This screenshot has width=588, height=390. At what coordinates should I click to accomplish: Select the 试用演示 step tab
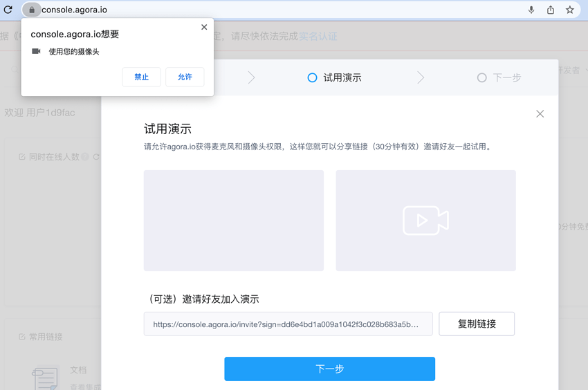(335, 77)
